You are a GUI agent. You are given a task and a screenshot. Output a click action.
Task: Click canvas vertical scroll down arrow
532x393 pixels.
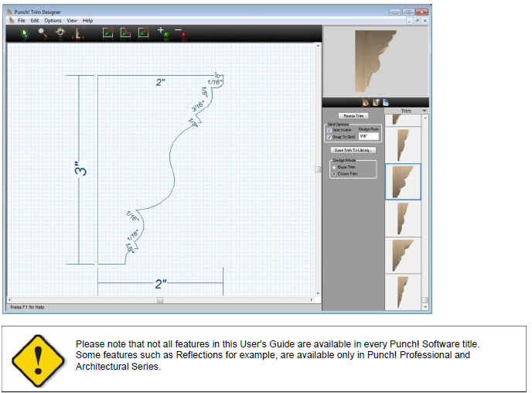(x=318, y=293)
